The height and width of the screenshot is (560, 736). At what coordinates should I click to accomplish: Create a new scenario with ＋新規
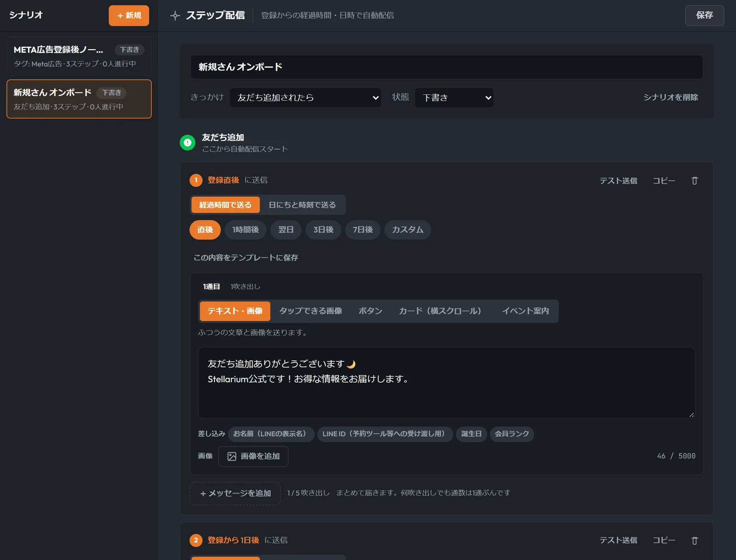(x=129, y=16)
